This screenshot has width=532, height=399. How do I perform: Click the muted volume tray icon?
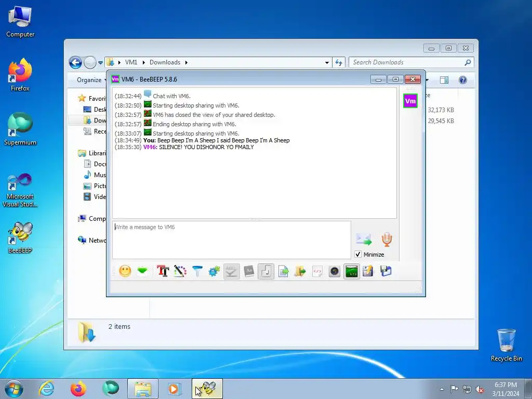(480, 389)
